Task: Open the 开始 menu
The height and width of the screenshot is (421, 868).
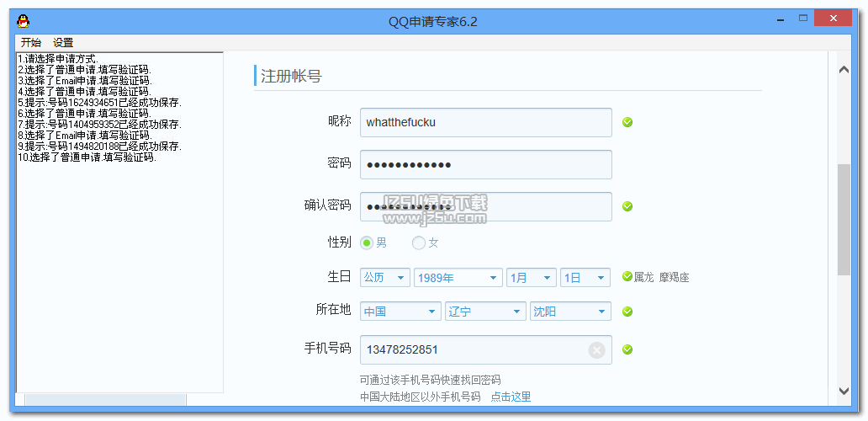Action: pos(31,43)
